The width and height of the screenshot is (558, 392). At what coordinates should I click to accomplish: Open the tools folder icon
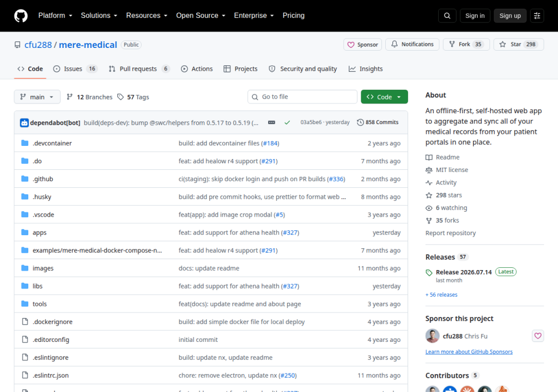(x=25, y=304)
